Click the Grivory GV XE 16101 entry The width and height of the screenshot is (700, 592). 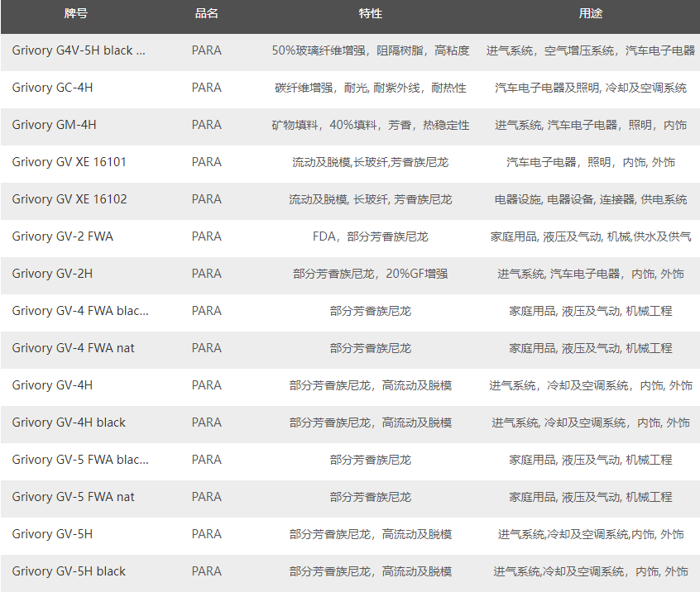(70, 162)
